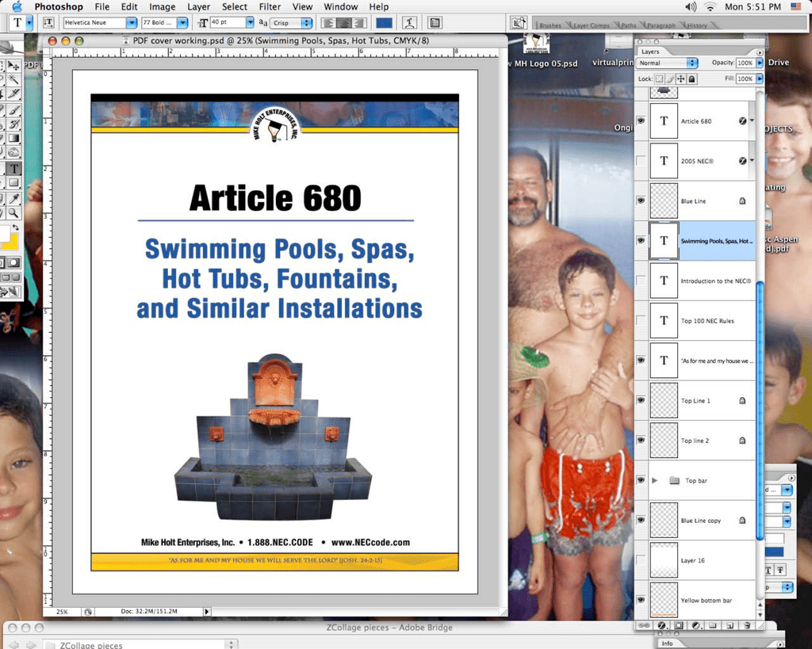Select the Magic Wand tool
Screen dimensions: 812x649
13,80
